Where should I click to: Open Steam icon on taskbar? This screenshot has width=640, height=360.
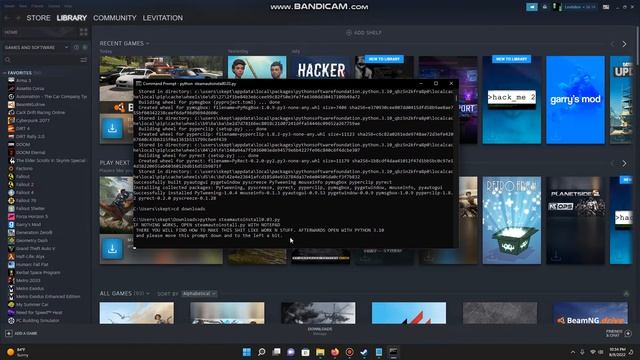364,352
